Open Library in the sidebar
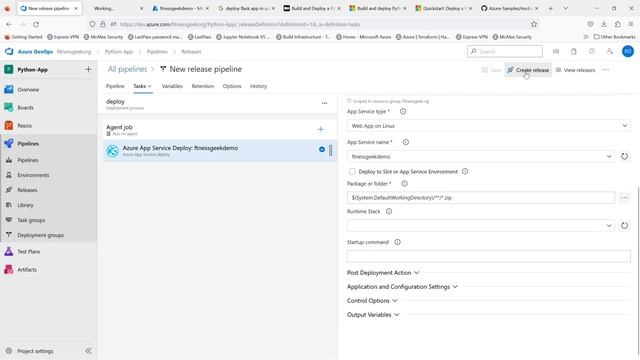Image resolution: width=640 pixels, height=360 pixels. (25, 205)
